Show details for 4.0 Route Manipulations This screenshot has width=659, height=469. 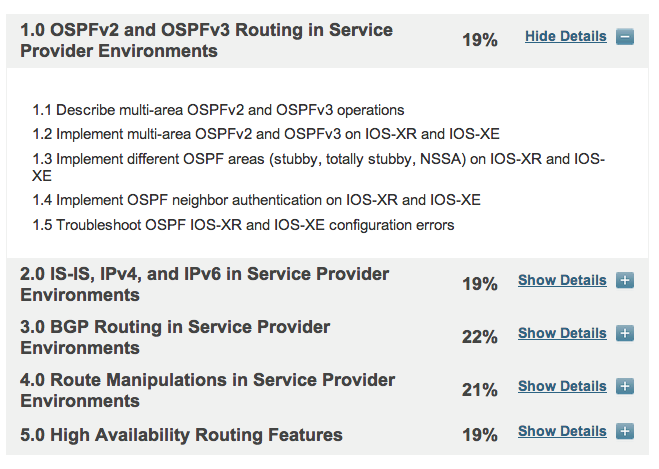[x=562, y=386]
